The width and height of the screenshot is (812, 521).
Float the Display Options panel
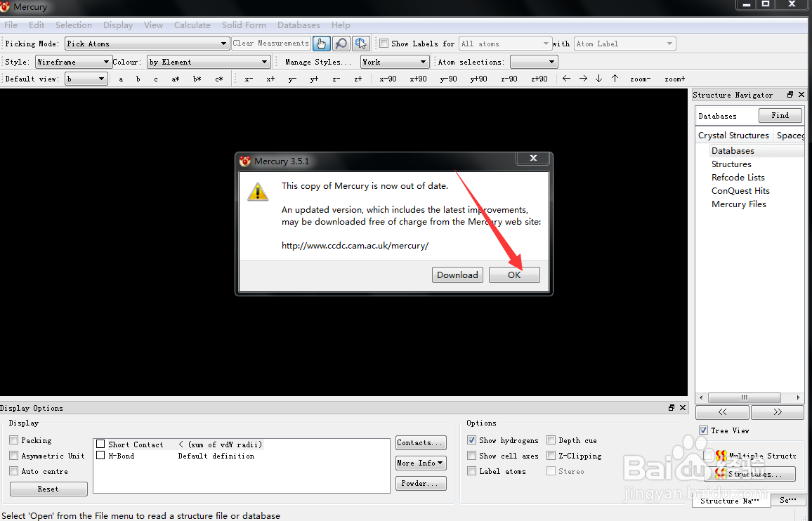click(672, 408)
